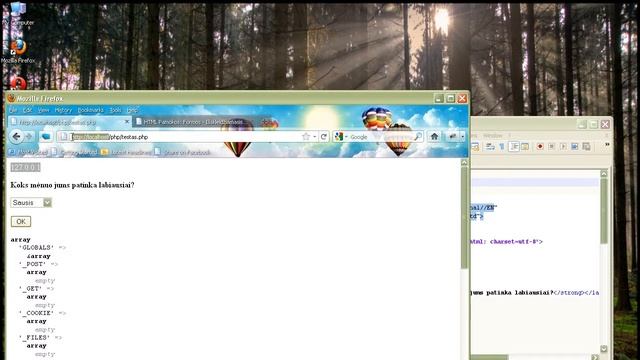
Task: Toggle show all characters in editor
Action: coord(502,146)
